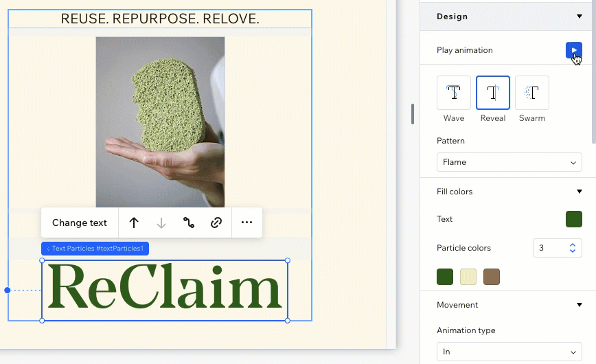
Task: Select the Wave animation style
Action: click(453, 93)
